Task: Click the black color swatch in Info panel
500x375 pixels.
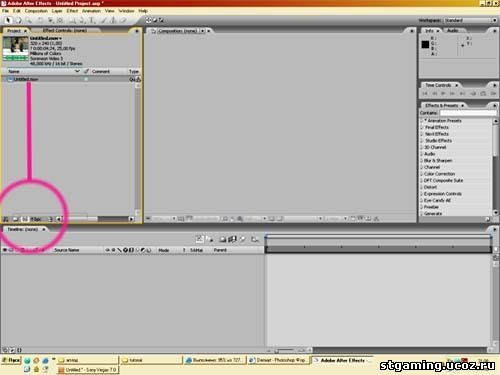Action: (426, 45)
